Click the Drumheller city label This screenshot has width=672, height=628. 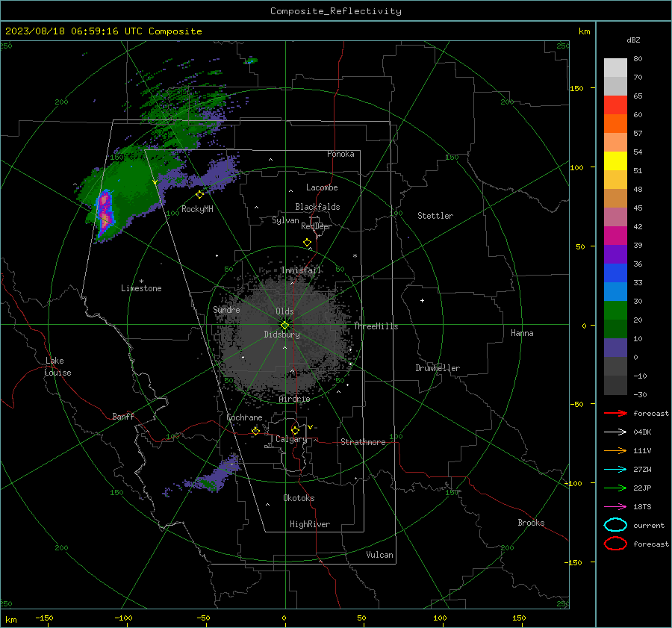click(438, 368)
